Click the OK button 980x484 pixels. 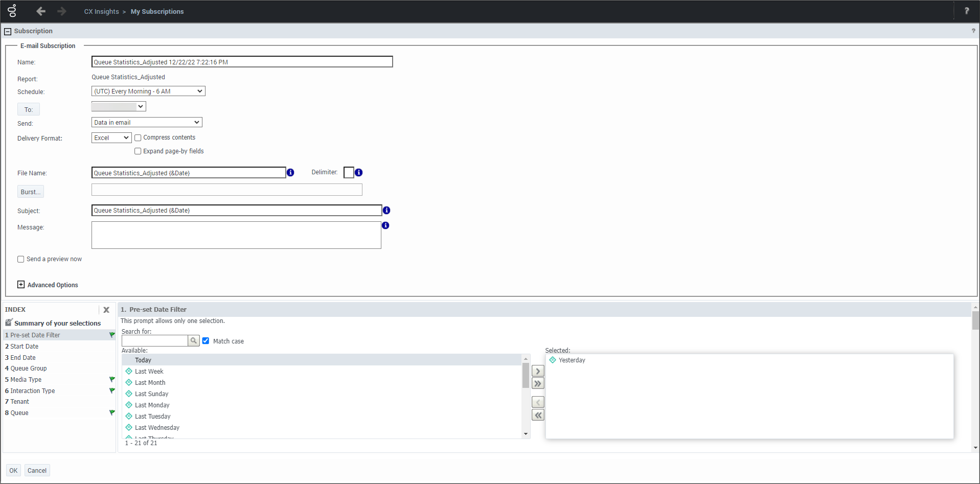(13, 471)
